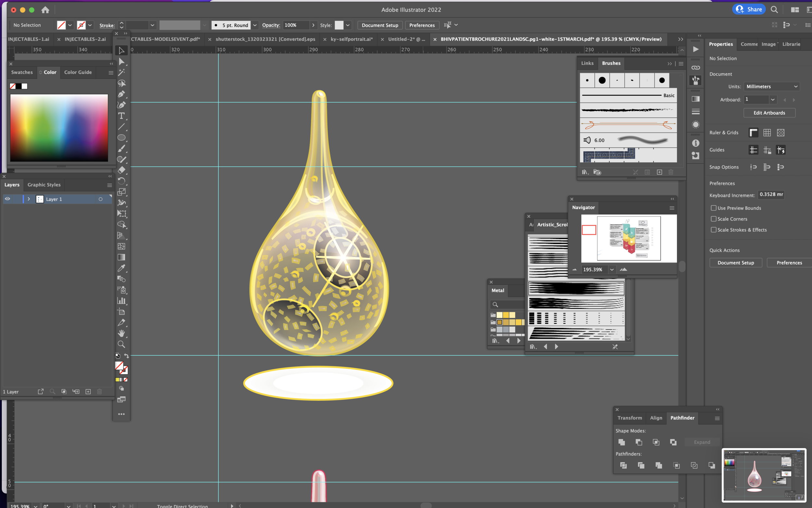Enable Use Preview Bounds checkbox

[714, 208]
